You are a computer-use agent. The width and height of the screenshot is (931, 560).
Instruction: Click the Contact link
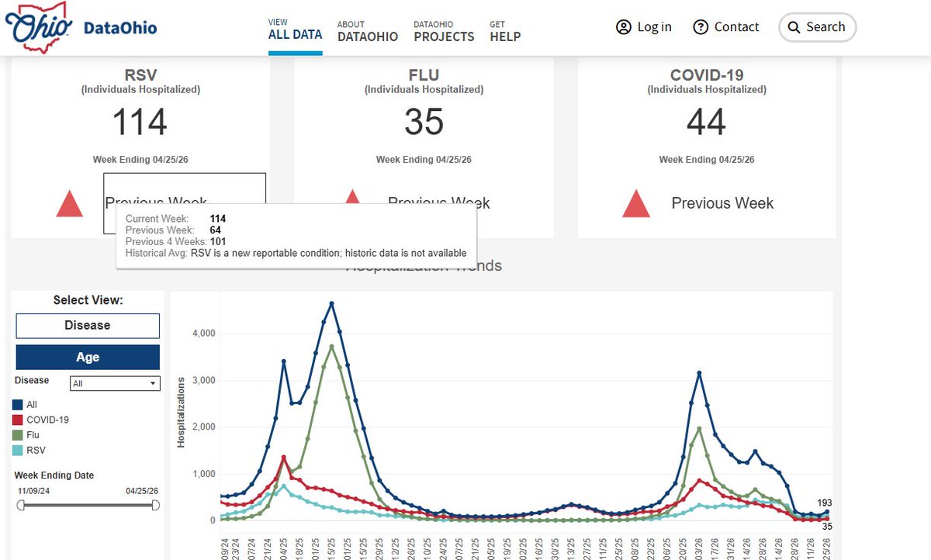click(x=726, y=27)
